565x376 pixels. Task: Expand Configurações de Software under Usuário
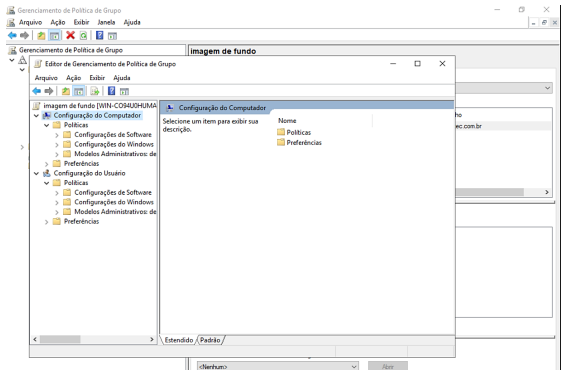click(x=57, y=193)
